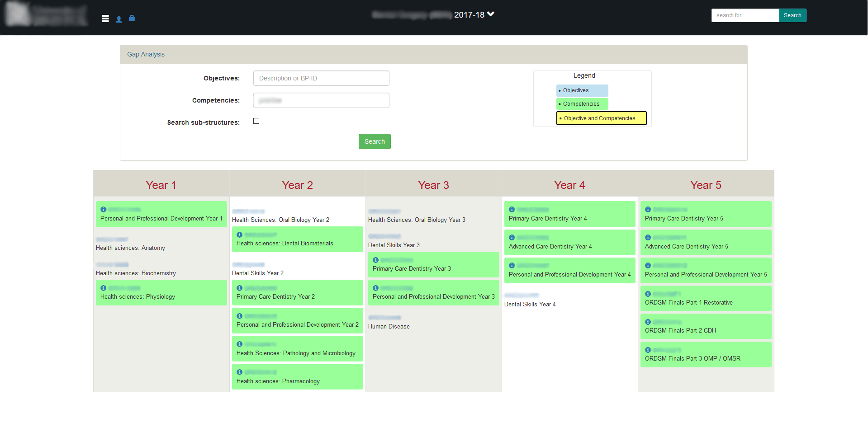The width and height of the screenshot is (868, 427).
Task: Click the Objectives description input field
Action: tap(321, 78)
